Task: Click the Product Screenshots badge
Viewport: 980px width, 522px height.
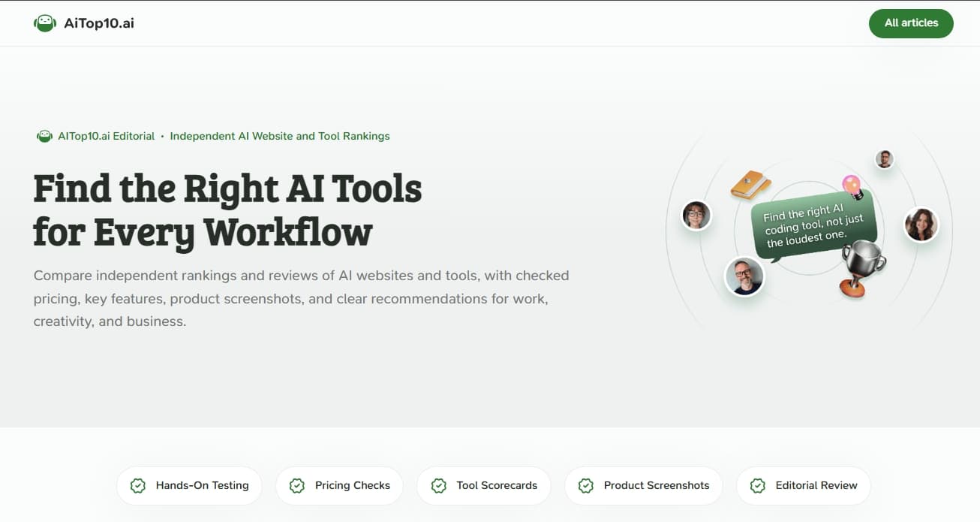Action: (643, 485)
